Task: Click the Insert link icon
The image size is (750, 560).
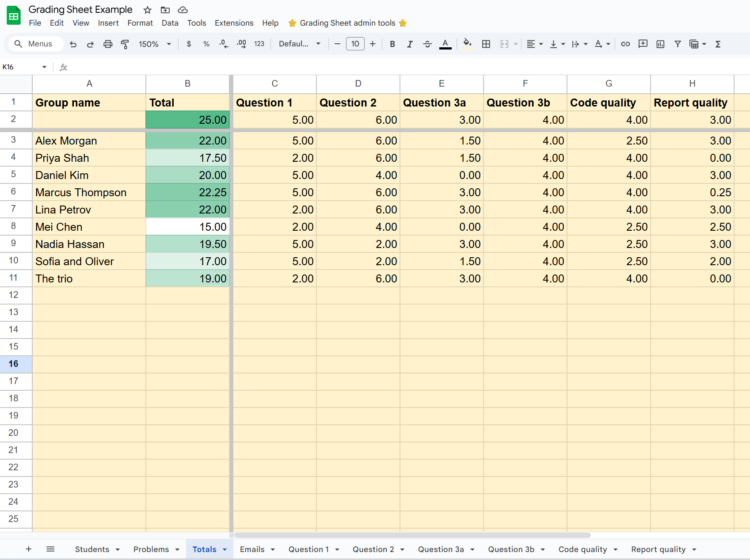Action: 625,44
